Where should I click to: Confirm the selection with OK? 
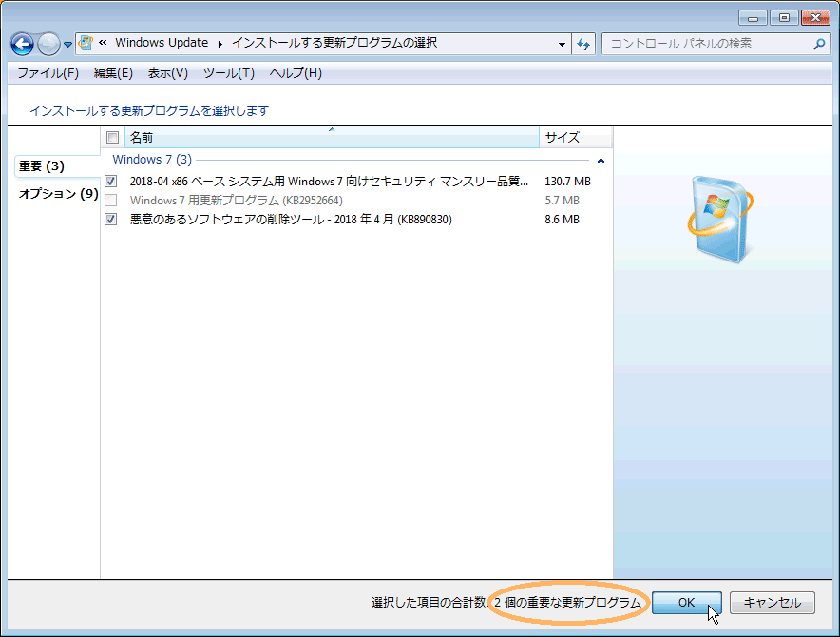686,603
